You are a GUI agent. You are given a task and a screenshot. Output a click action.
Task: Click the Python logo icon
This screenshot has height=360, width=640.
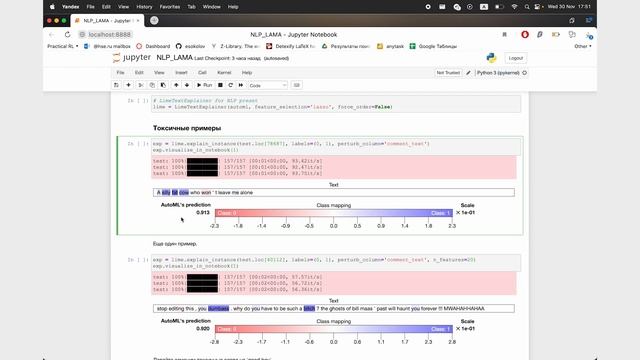pos(491,58)
